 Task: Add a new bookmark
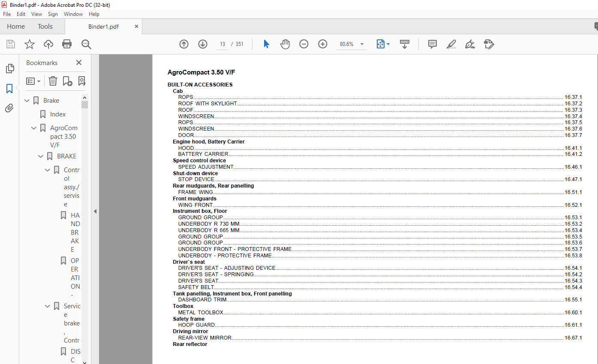pos(67,81)
